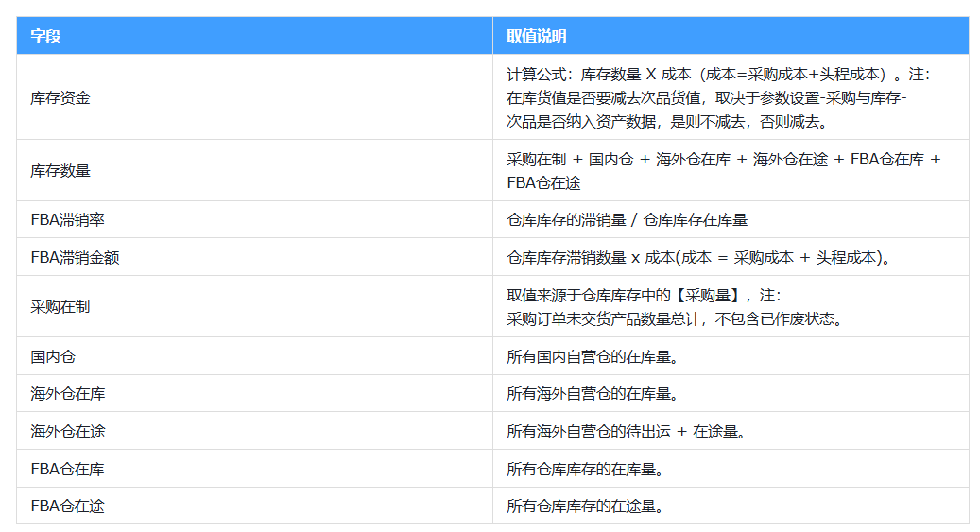The height and width of the screenshot is (532, 980).
Task: Select the 库存数量 field cell
Action: coord(254,171)
